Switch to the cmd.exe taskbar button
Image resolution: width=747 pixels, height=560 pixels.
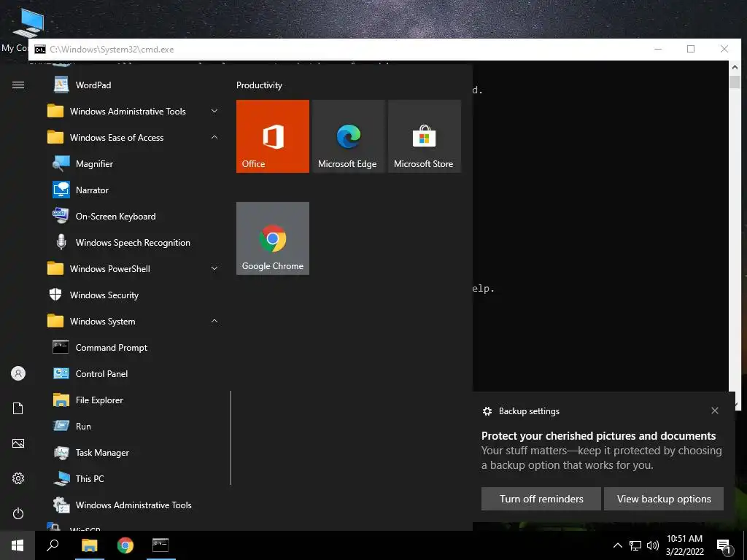160,545
